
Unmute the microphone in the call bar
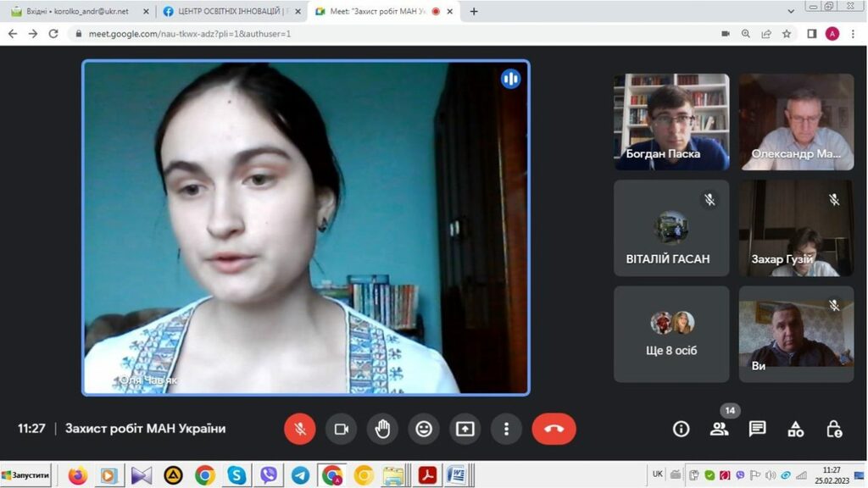tap(299, 429)
